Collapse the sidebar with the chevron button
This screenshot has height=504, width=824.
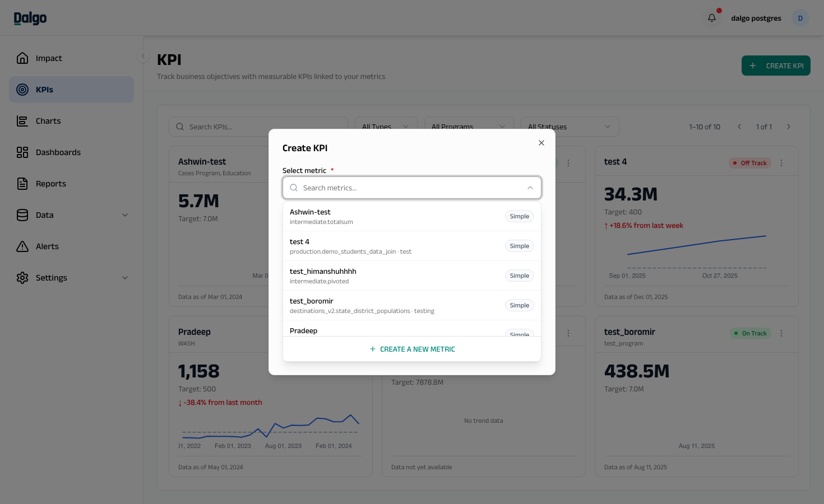tap(143, 56)
